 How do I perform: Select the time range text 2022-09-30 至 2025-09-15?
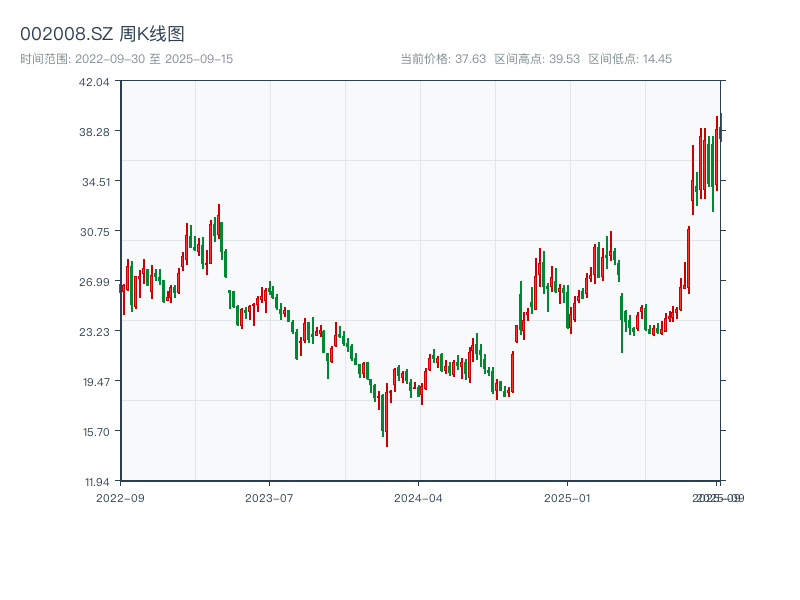click(154, 59)
